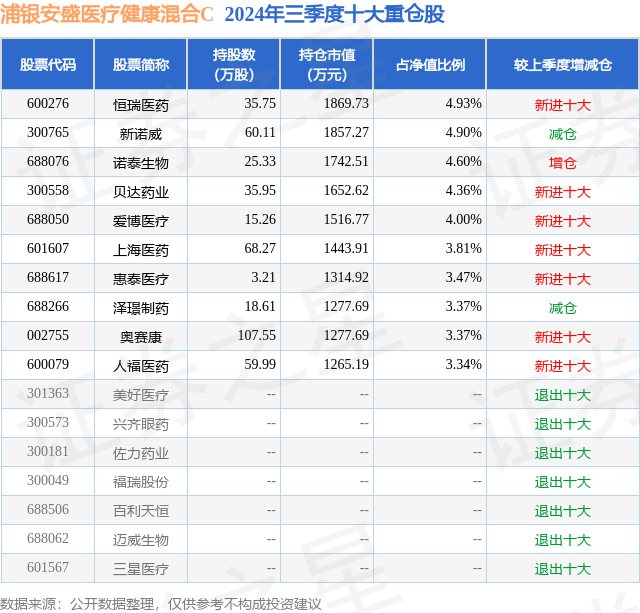Image resolution: width=640 pixels, height=613 pixels.
Task: Select stock name 百利天恒
Action: (x=141, y=511)
